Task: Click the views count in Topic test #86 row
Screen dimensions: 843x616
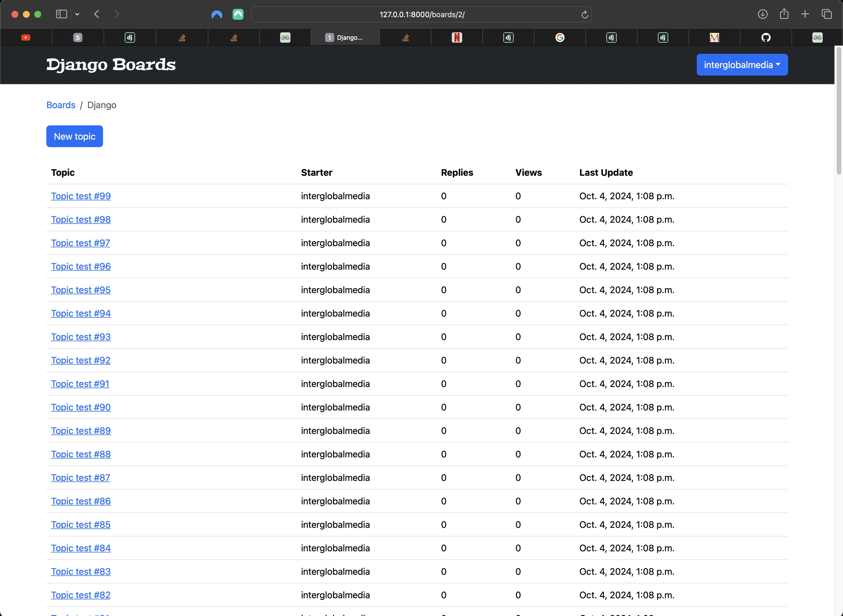Action: (518, 501)
